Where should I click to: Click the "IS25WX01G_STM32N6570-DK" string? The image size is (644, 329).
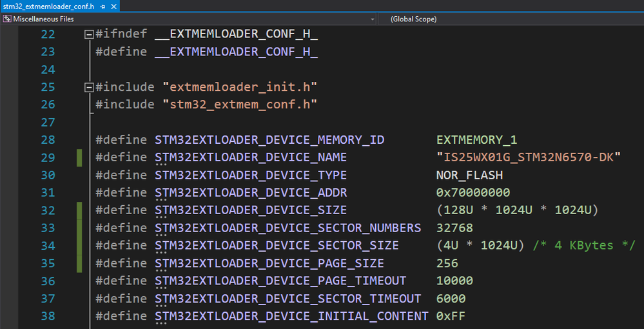529,157
